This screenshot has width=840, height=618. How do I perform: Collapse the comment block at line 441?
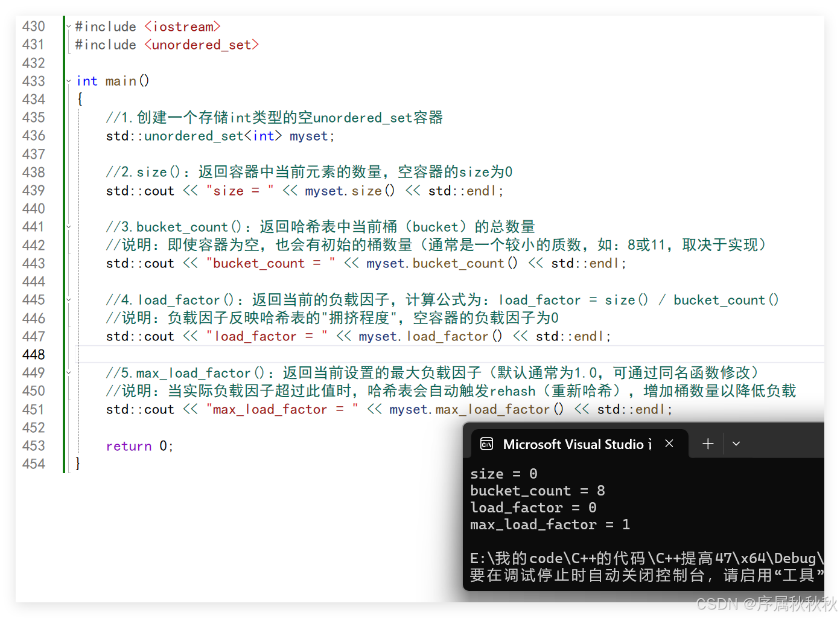tap(68, 227)
